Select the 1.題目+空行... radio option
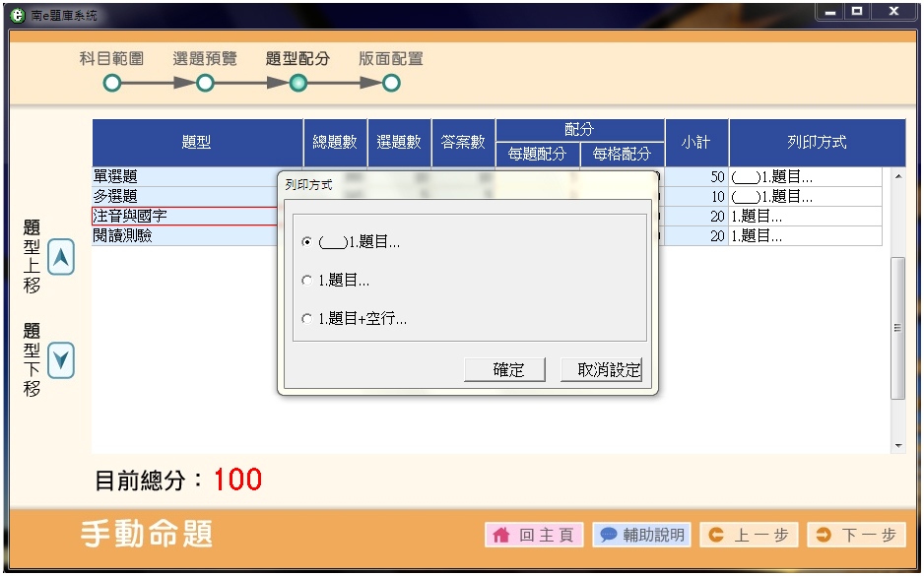924x576 pixels. coord(307,319)
